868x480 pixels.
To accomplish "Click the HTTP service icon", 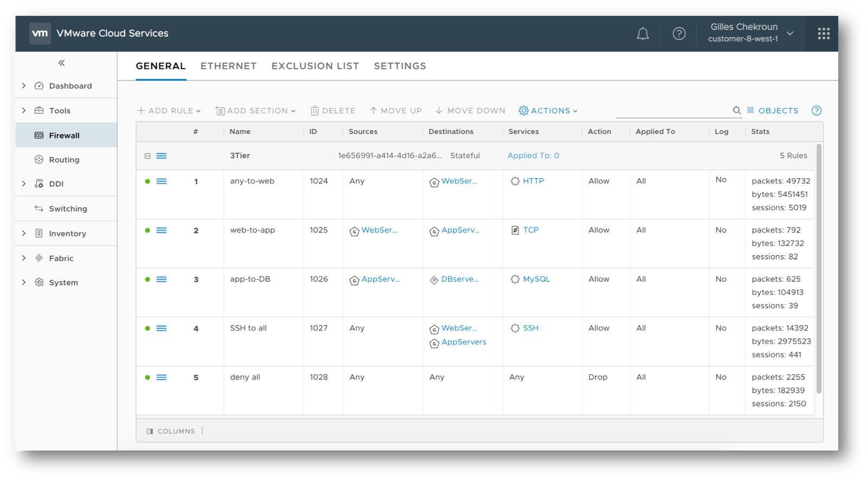I will [x=515, y=181].
